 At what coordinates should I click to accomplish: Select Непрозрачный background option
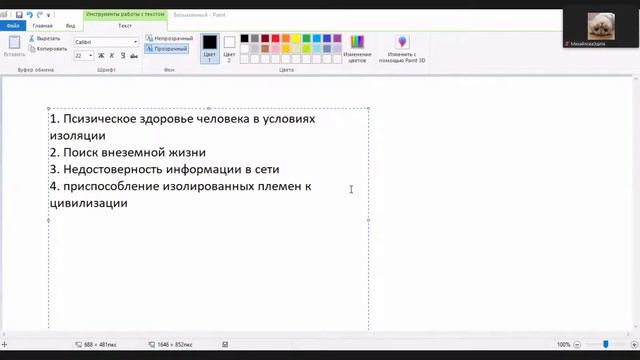coord(169,38)
